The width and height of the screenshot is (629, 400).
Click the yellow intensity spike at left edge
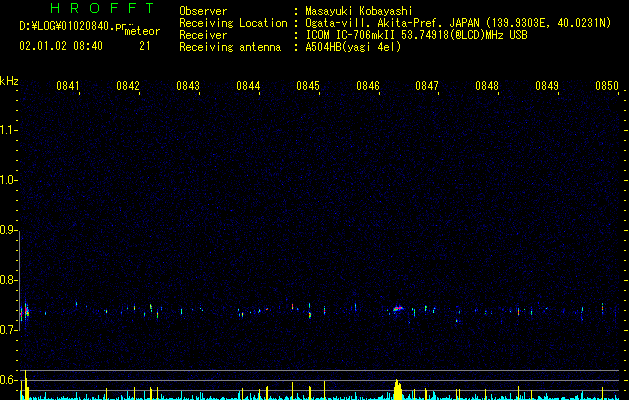coord(26,385)
